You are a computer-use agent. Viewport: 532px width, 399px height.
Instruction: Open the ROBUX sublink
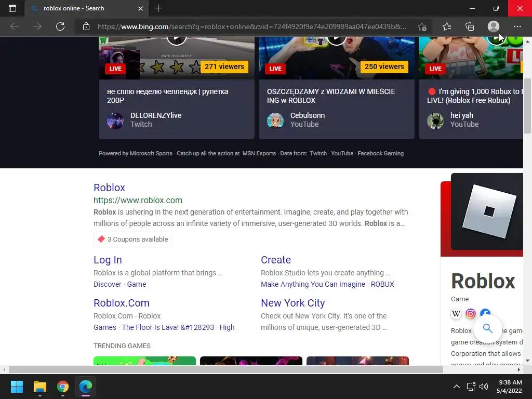382,284
